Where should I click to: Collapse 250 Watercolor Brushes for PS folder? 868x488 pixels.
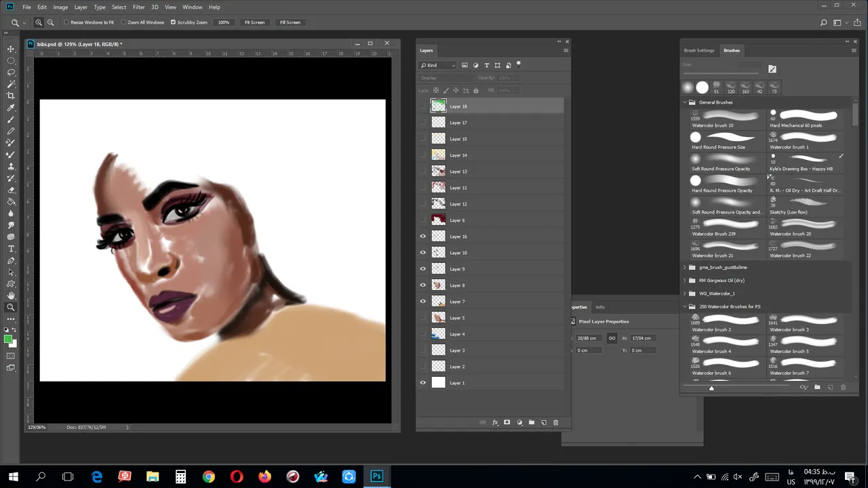684,306
